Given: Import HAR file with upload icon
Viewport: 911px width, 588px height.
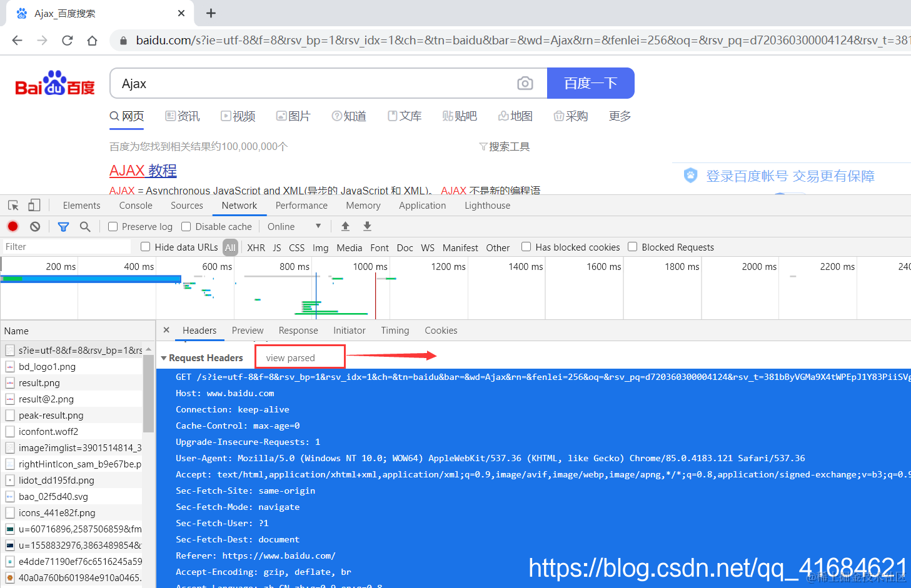Looking at the screenshot, I should 345,226.
